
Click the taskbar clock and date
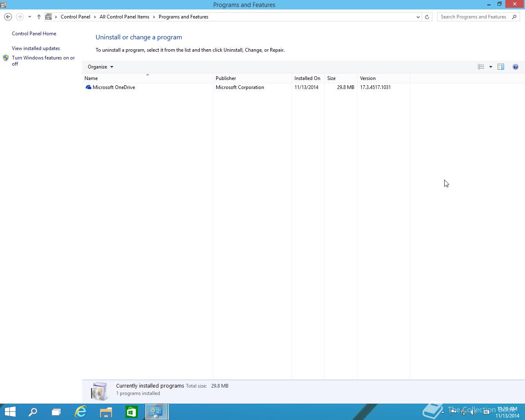tap(507, 412)
